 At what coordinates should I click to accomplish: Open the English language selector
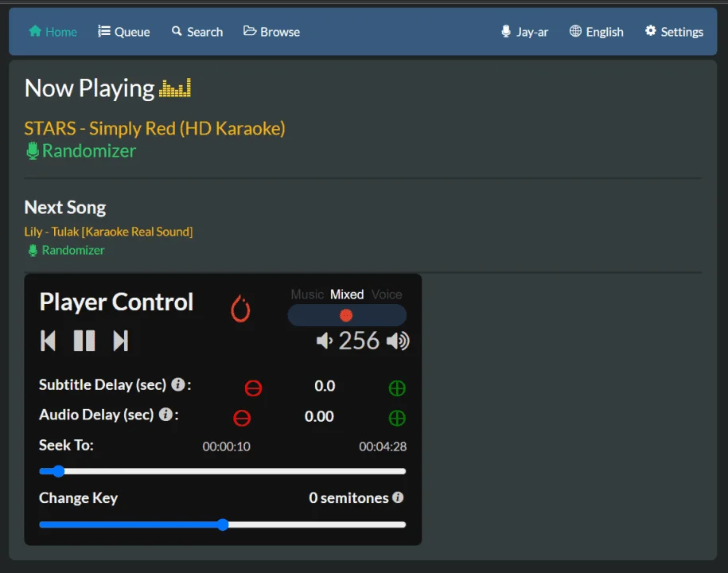[x=597, y=32]
